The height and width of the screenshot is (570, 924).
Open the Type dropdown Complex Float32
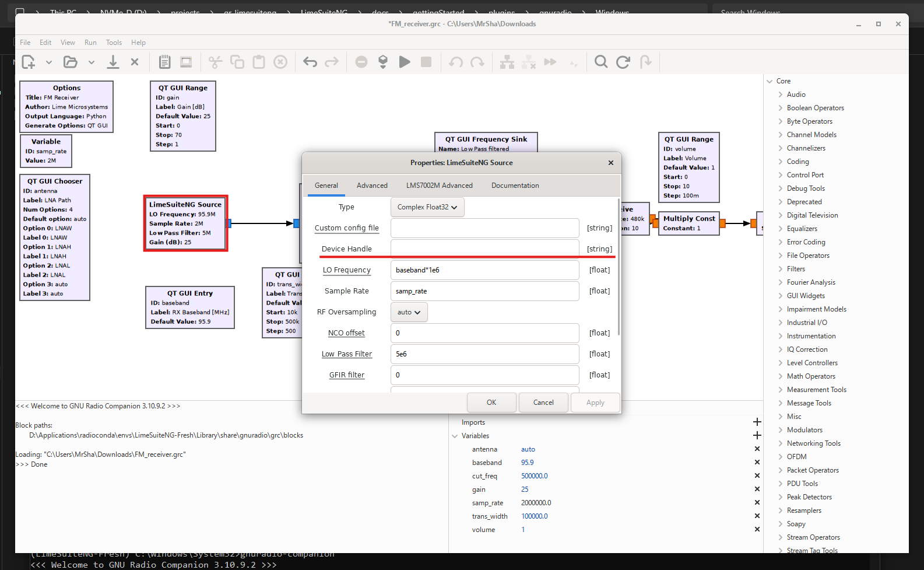(x=427, y=207)
